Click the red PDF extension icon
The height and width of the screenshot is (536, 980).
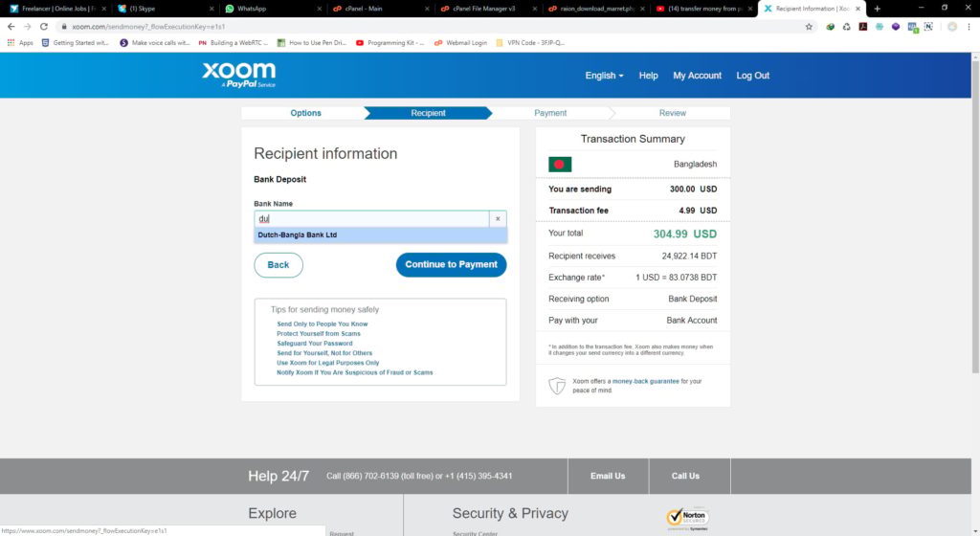[862, 27]
